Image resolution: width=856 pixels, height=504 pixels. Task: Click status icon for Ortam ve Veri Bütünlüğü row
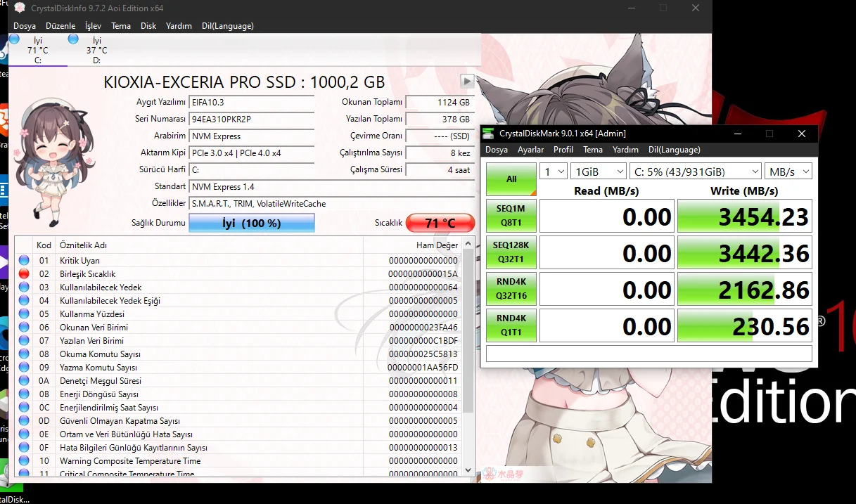click(x=24, y=434)
